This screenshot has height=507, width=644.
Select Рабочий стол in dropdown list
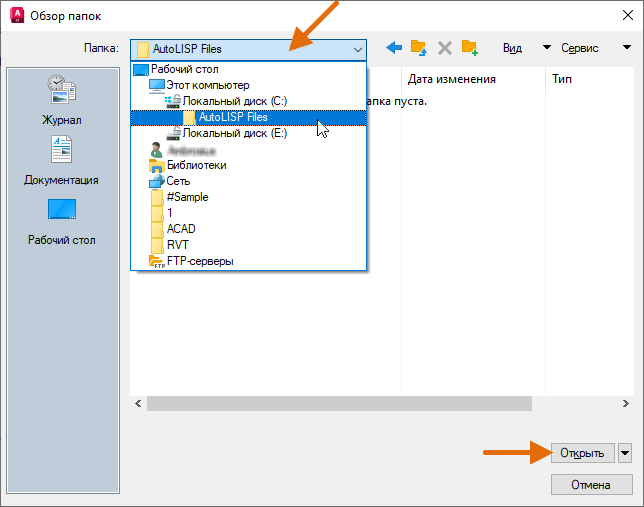(x=248, y=69)
